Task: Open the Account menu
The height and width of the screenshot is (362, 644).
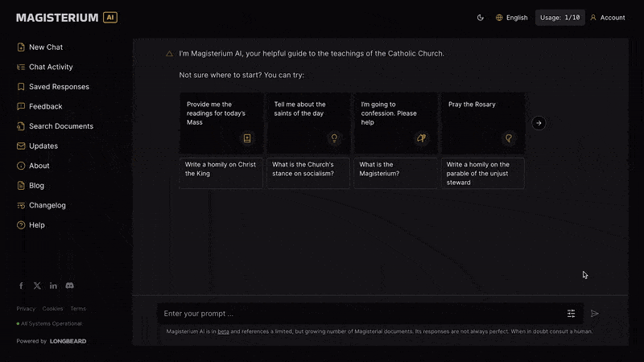Action: pyautogui.click(x=607, y=17)
